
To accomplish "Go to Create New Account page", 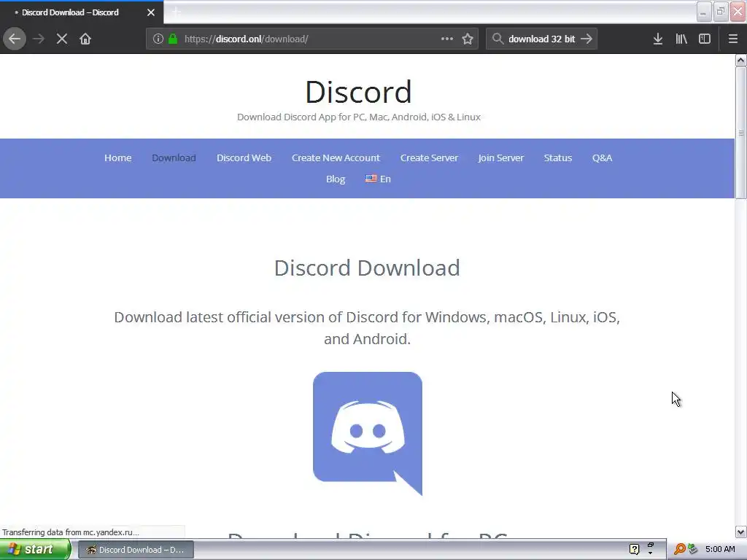I will [x=336, y=157].
